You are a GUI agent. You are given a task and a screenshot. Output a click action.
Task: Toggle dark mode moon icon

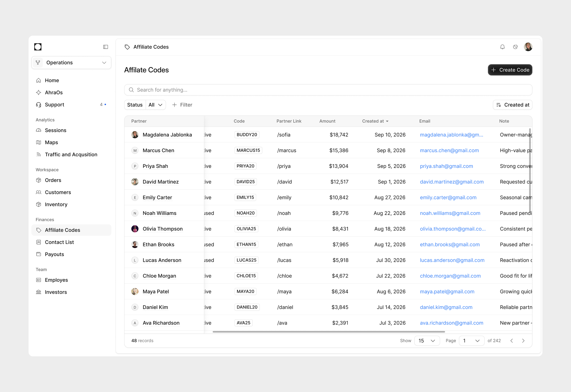515,47
